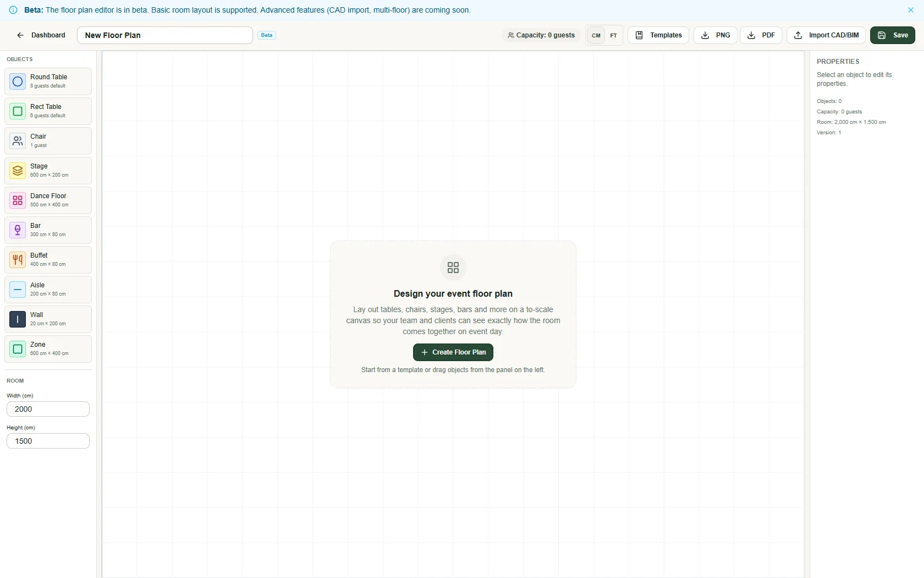The width and height of the screenshot is (924, 578).
Task: Click the 'Dance Floor' label text
Action: (48, 196)
